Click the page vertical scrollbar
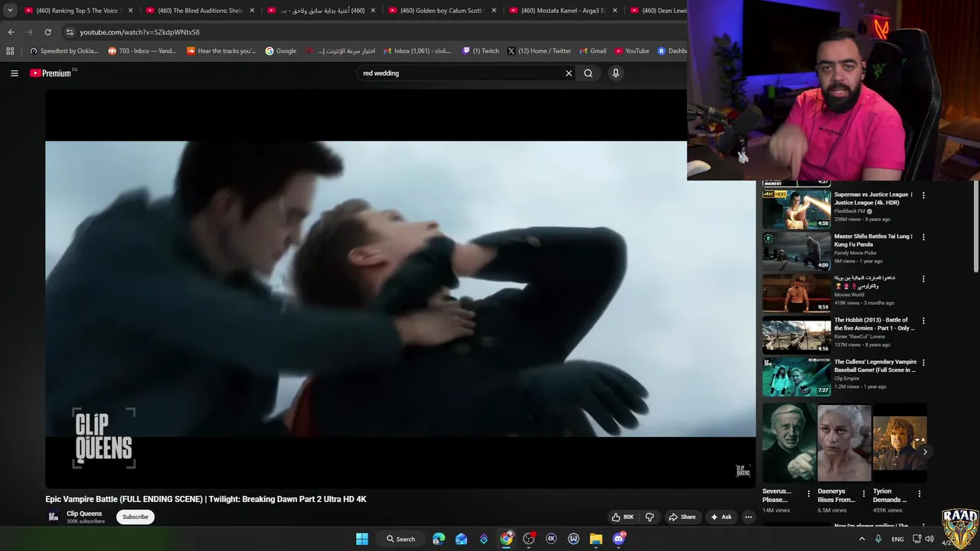The image size is (980, 551). click(x=975, y=226)
